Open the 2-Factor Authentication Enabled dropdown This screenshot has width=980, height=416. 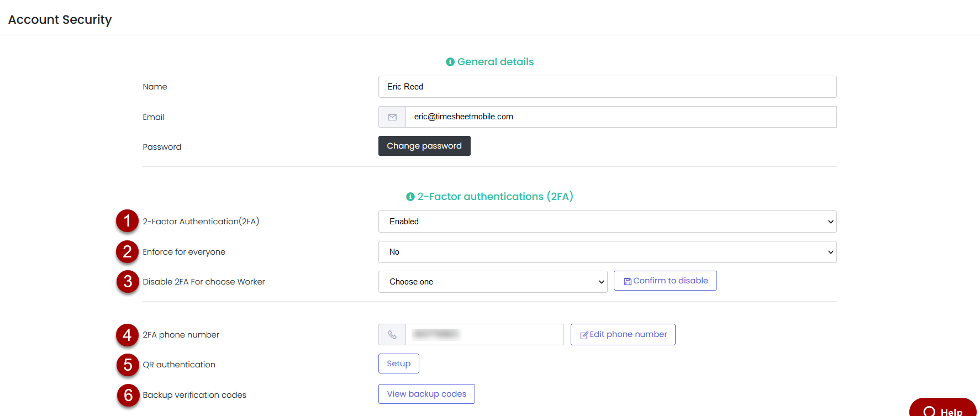click(x=607, y=222)
